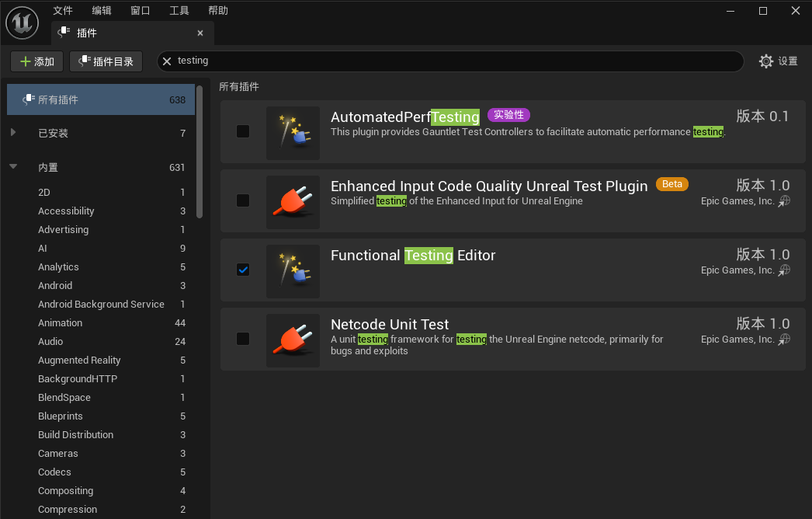
Task: Click the 插件目录 button
Action: (x=106, y=61)
